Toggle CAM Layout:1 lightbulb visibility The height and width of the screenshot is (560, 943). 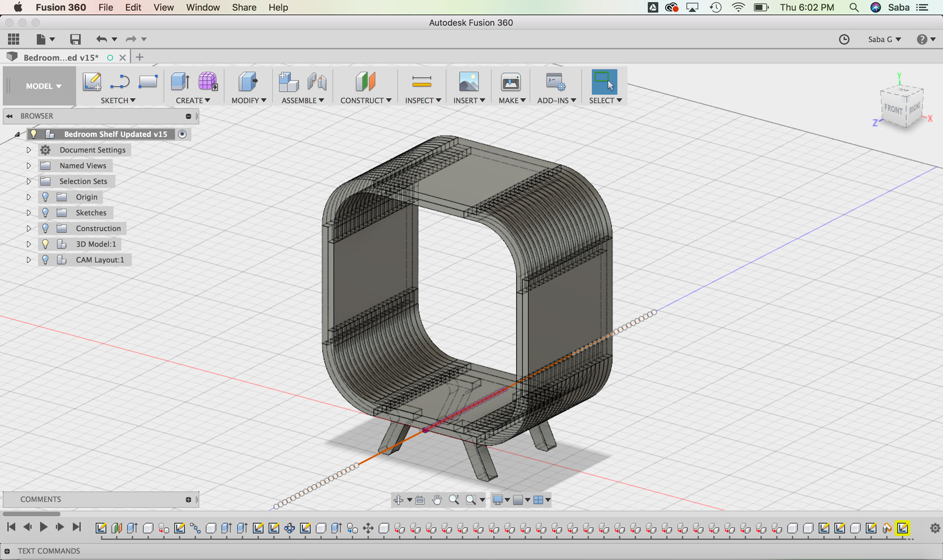click(45, 260)
